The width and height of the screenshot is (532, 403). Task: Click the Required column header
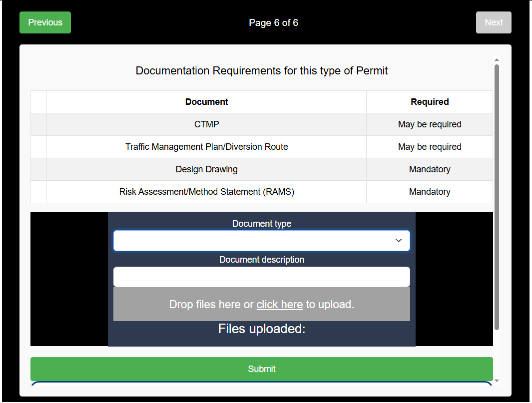tap(430, 101)
